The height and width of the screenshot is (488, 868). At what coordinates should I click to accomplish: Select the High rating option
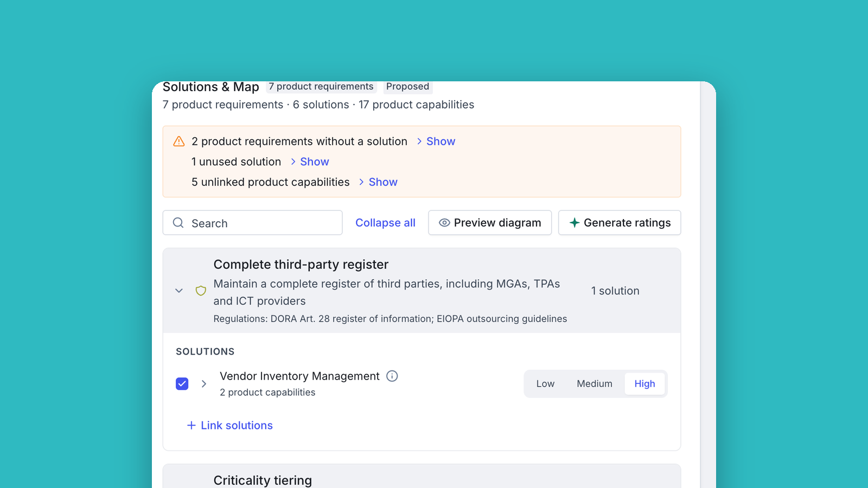pyautogui.click(x=644, y=384)
